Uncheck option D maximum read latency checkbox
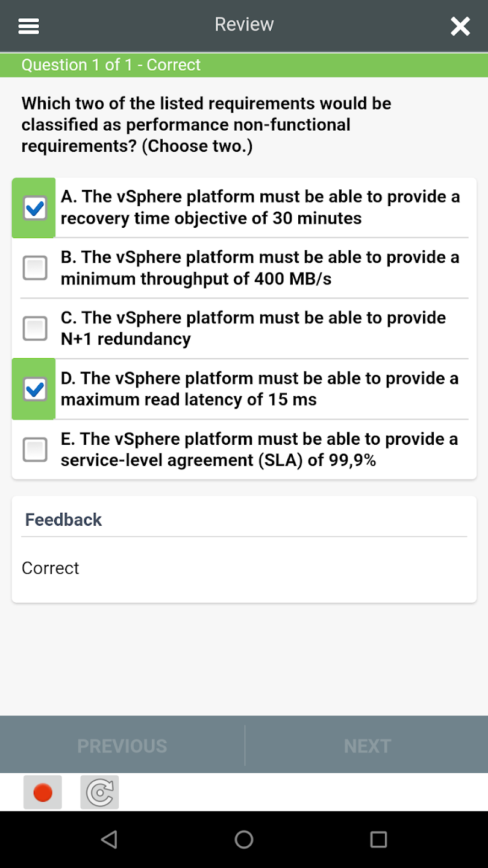 tap(35, 389)
